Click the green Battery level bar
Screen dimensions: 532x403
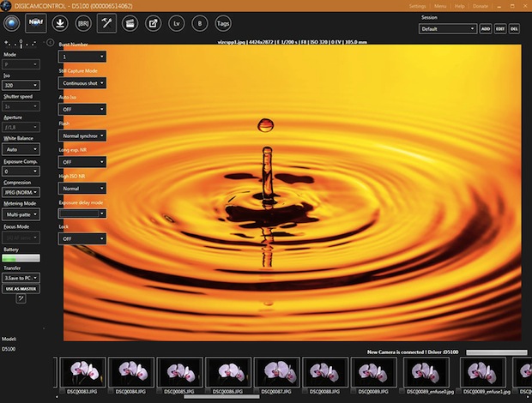(21, 258)
